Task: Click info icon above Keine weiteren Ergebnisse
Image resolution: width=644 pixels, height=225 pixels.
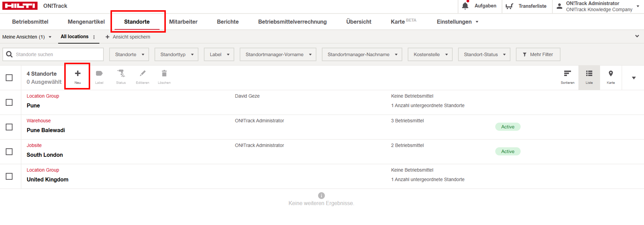Action: [x=321, y=195]
